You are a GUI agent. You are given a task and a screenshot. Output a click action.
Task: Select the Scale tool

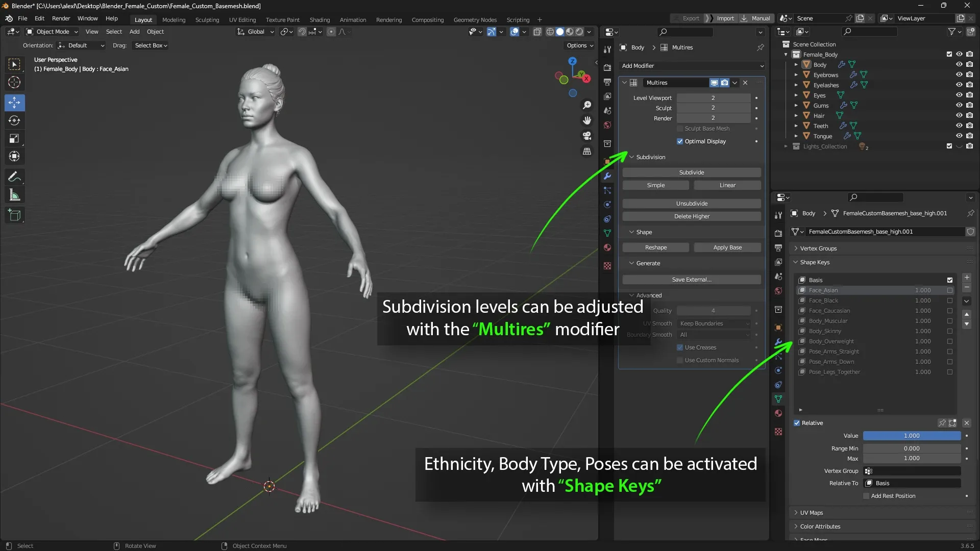14,138
